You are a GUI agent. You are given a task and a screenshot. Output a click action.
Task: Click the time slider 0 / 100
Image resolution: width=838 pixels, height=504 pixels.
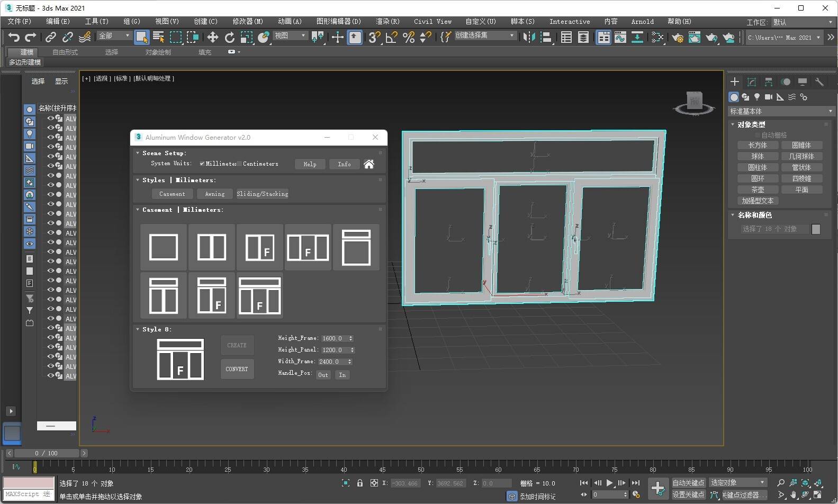point(46,453)
